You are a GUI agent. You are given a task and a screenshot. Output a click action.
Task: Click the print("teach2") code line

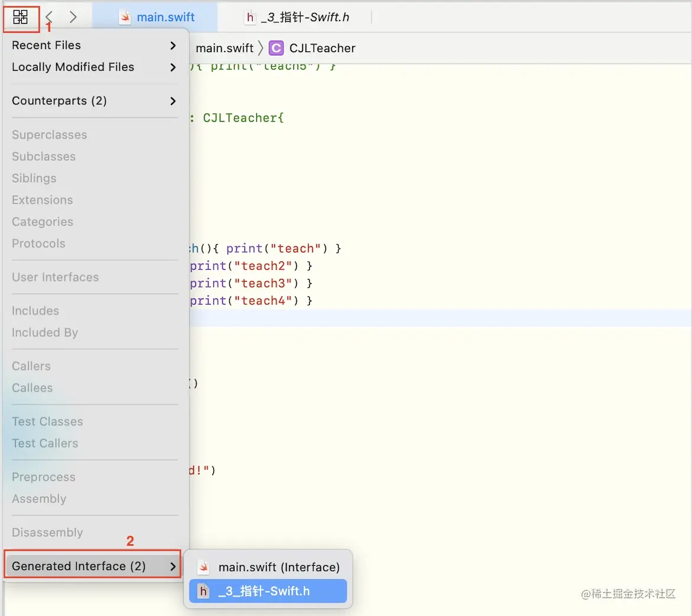tap(251, 266)
